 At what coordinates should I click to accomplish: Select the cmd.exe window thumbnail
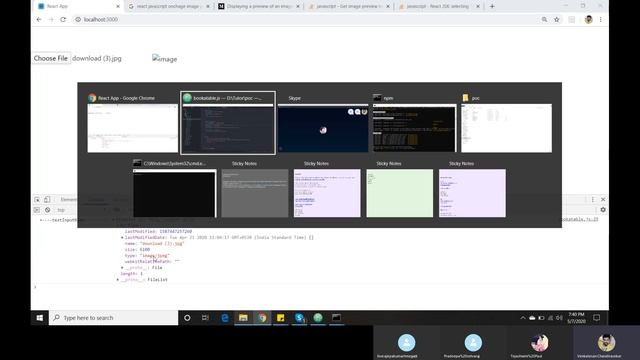175,189
